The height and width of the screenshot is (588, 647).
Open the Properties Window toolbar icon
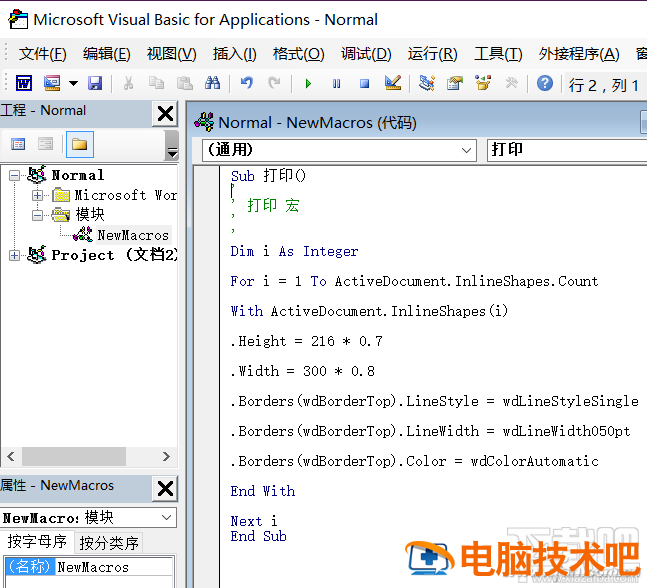pyautogui.click(x=455, y=83)
